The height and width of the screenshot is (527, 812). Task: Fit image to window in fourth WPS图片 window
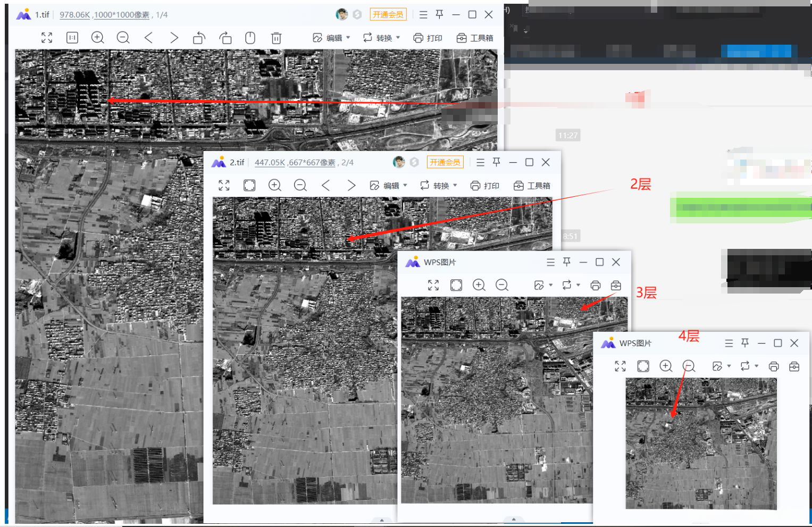pos(643,366)
